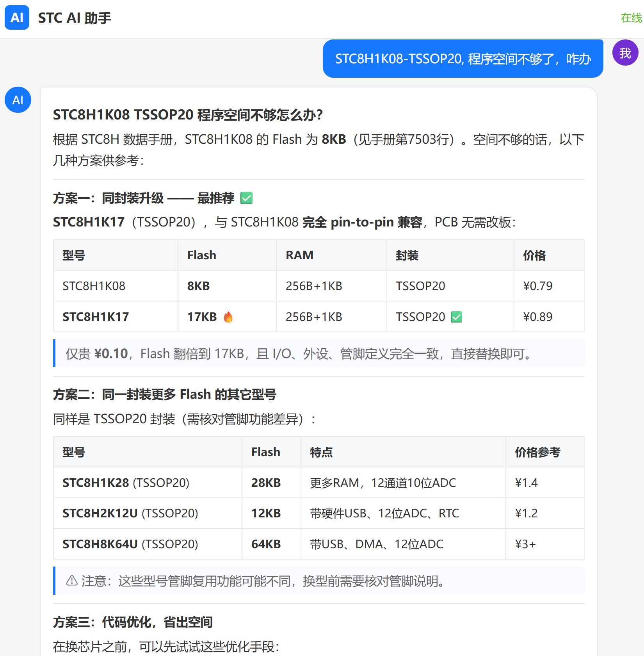Viewport: 644px width, 656px height.
Task: Click the 12KB Flash cell
Action: pos(271,513)
